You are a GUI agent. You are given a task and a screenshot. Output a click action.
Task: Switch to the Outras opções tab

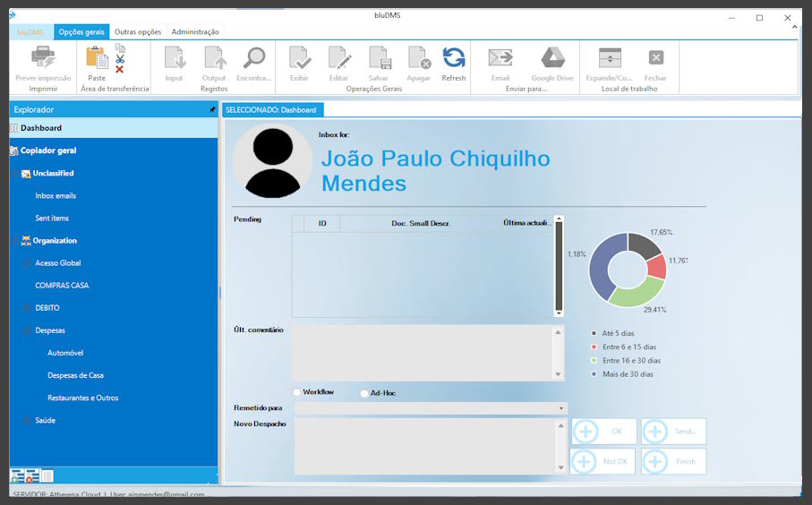(138, 31)
